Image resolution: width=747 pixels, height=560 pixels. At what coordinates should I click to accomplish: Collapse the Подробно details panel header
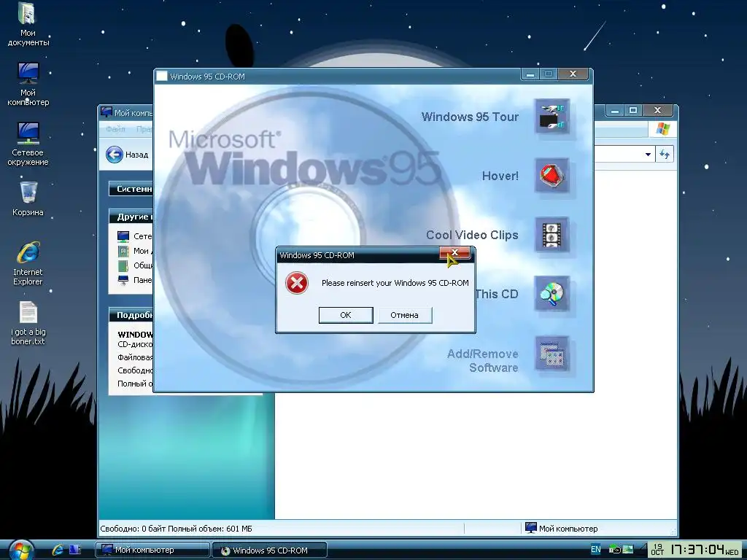click(x=131, y=315)
